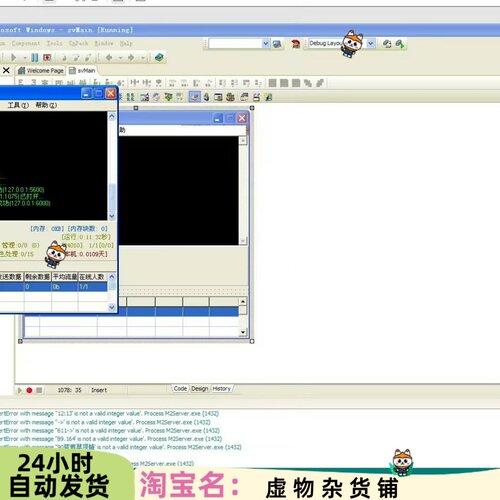Open the Run button dropdown arrow
Screen dimensions: 500x500
coord(25,58)
